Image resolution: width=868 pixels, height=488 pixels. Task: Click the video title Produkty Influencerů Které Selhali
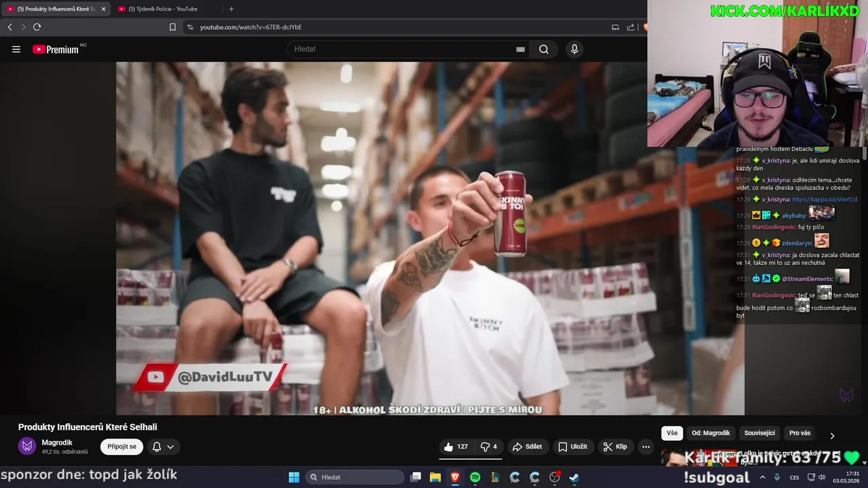(x=87, y=427)
